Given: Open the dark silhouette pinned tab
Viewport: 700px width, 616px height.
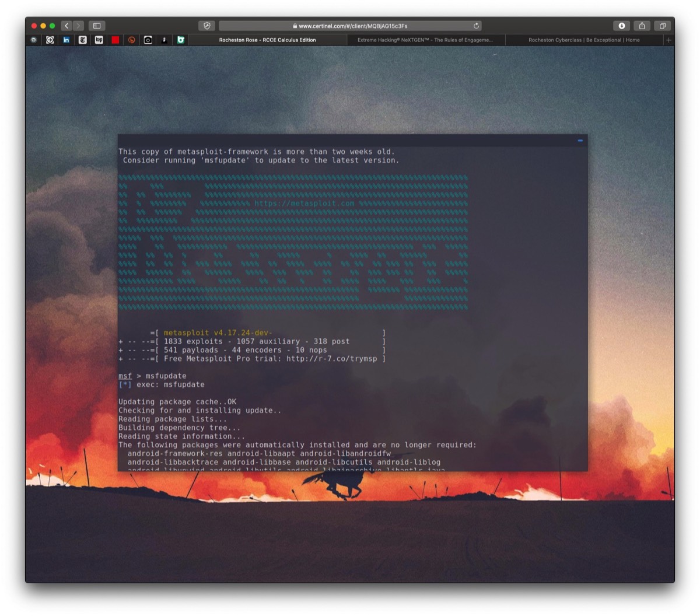Looking at the screenshot, I should [164, 40].
